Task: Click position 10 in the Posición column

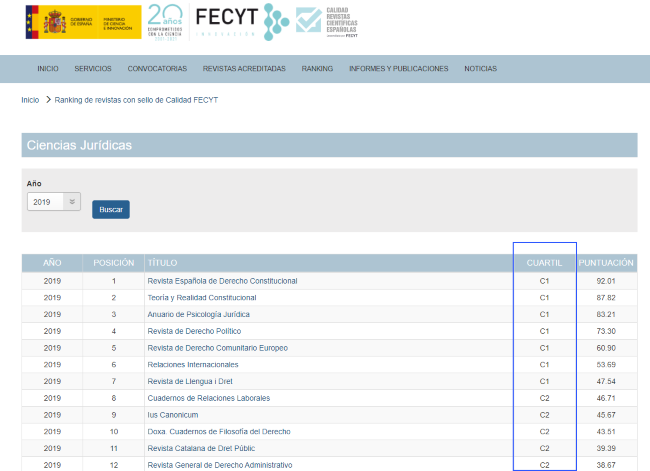Action: (x=114, y=432)
